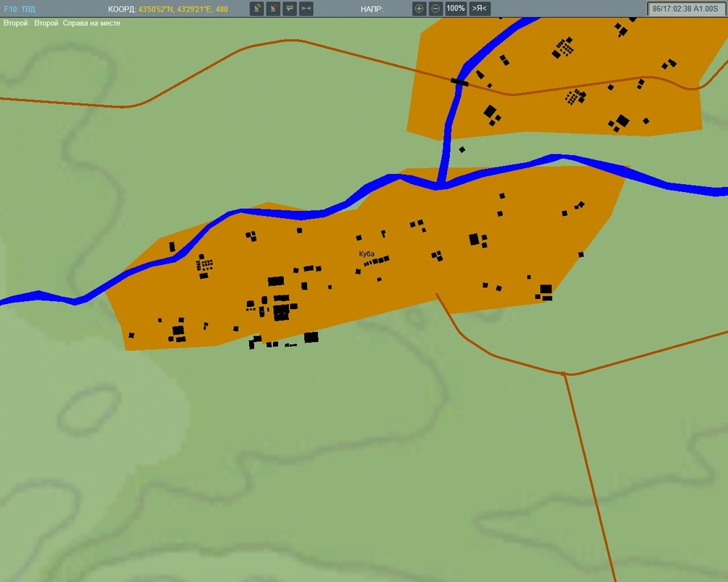Click the coordinates readout 43'50'52"N

(x=183, y=9)
